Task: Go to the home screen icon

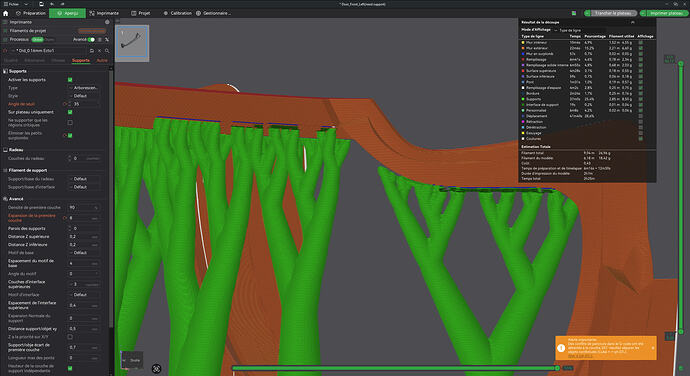Action: click(x=6, y=13)
